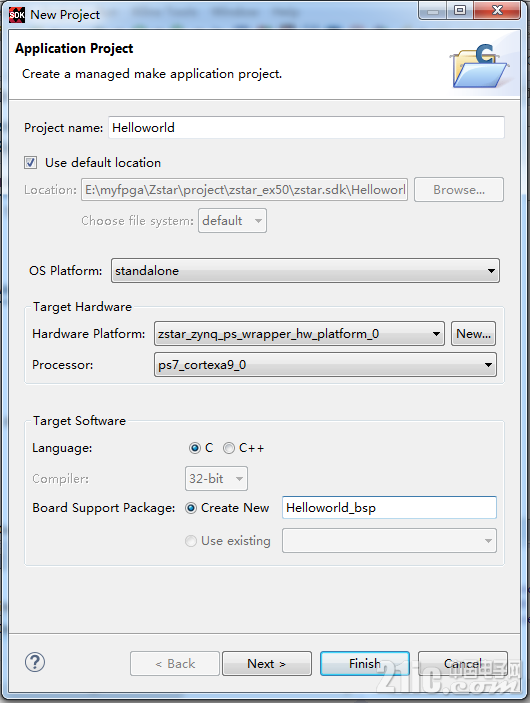Close the New Project dialog window
This screenshot has height=703, width=530.
tap(497, 10)
